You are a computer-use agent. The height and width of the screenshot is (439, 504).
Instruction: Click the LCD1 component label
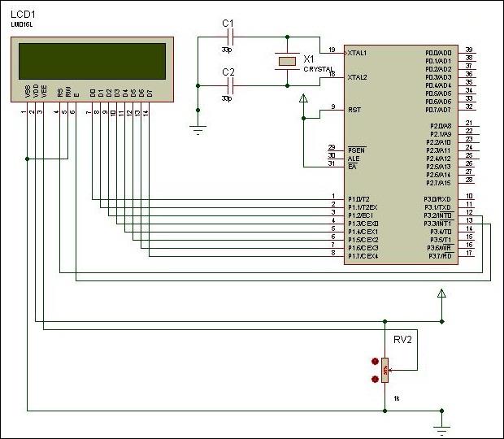pyautogui.click(x=23, y=14)
